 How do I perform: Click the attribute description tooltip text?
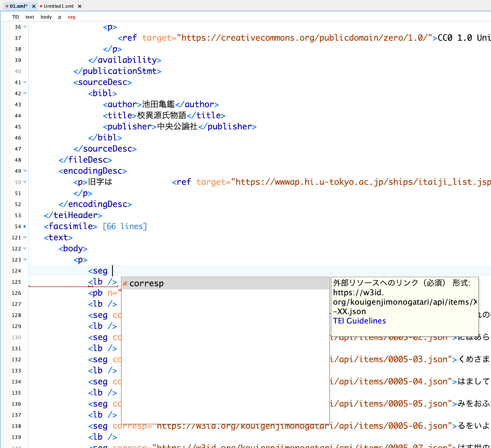[x=404, y=297]
